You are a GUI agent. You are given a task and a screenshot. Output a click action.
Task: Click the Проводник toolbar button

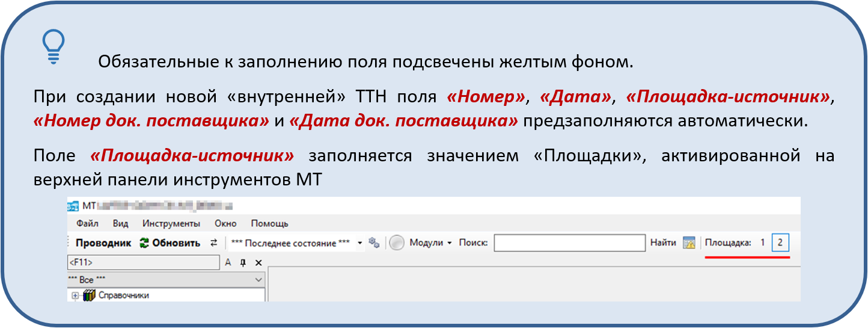coord(103,243)
